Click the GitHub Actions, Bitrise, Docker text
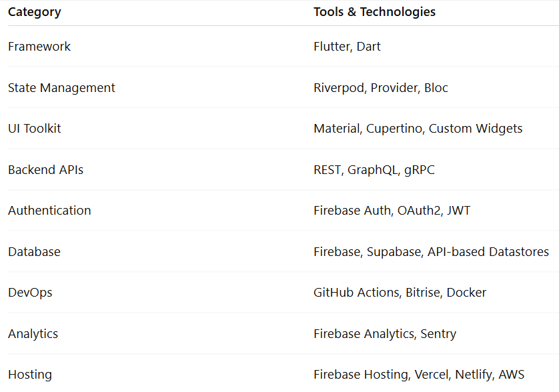The height and width of the screenshot is (392, 559). (x=400, y=293)
